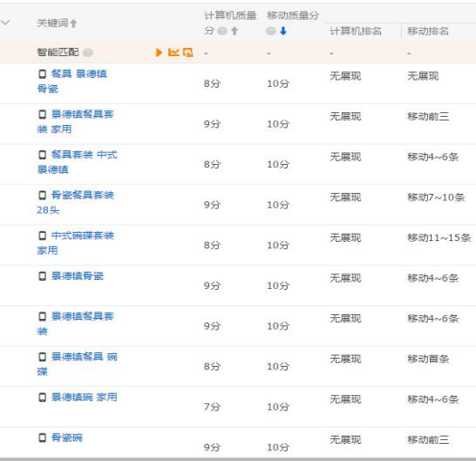Sort by 关键词 using its arrow
The height and width of the screenshot is (461, 476).
(73, 24)
